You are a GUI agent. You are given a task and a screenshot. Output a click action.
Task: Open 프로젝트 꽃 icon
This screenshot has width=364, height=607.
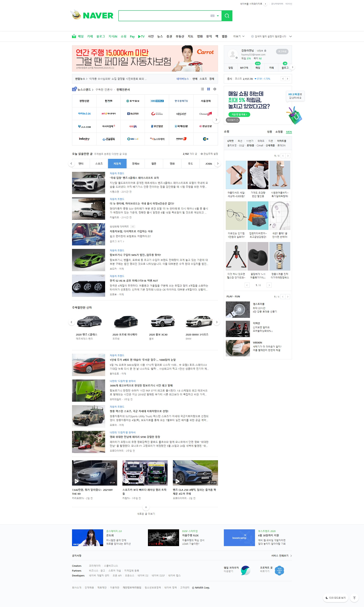(279, 570)
